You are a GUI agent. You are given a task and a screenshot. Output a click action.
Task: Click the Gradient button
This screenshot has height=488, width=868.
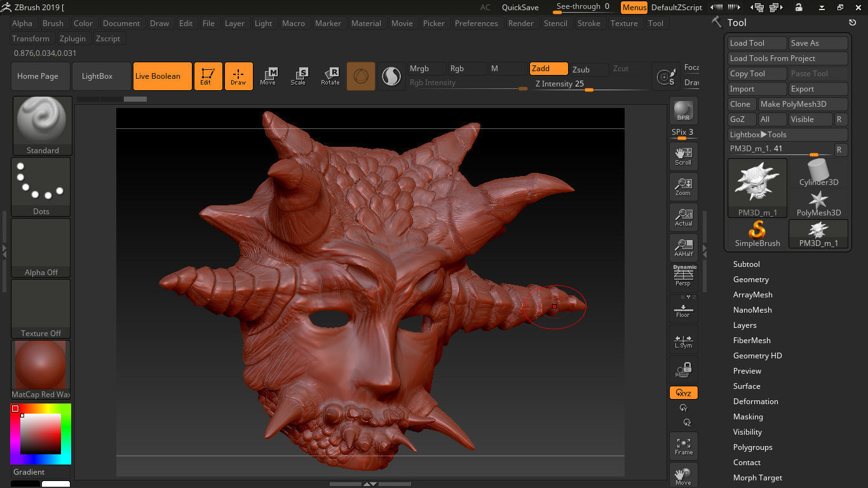29,472
